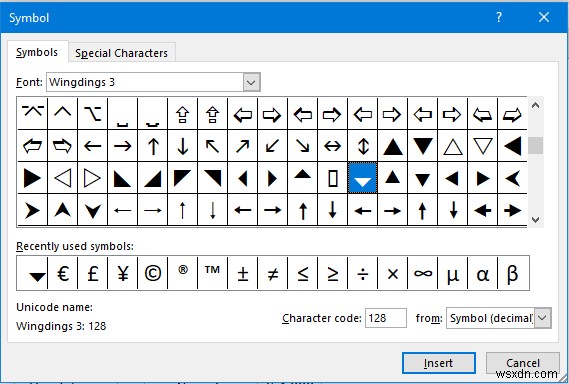569x384 pixels.
Task: Choose the Greek alpha symbol
Action: [482, 273]
